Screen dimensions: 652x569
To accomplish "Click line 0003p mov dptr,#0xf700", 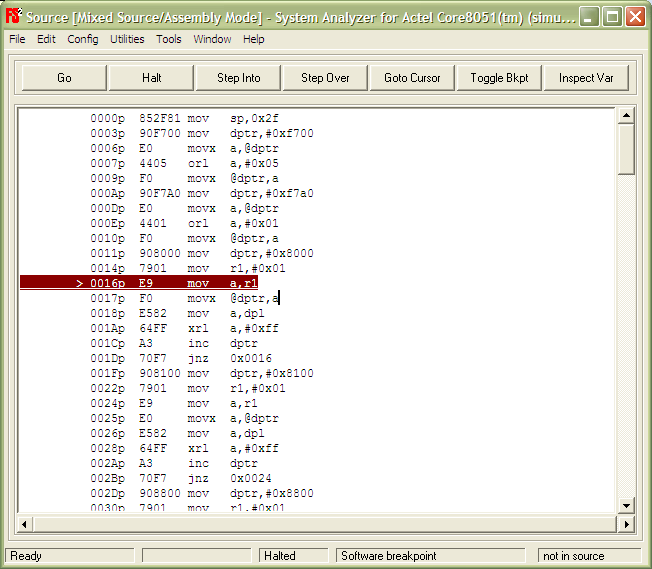I will pos(202,133).
